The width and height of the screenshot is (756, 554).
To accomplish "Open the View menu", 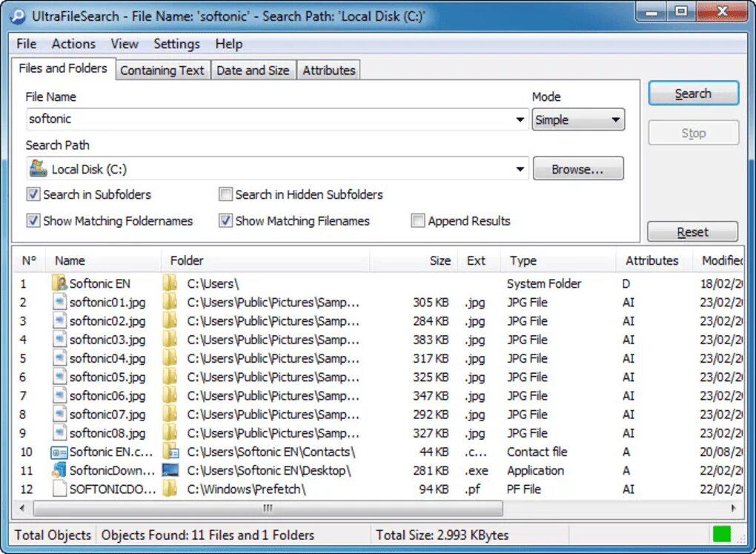I will click(125, 44).
